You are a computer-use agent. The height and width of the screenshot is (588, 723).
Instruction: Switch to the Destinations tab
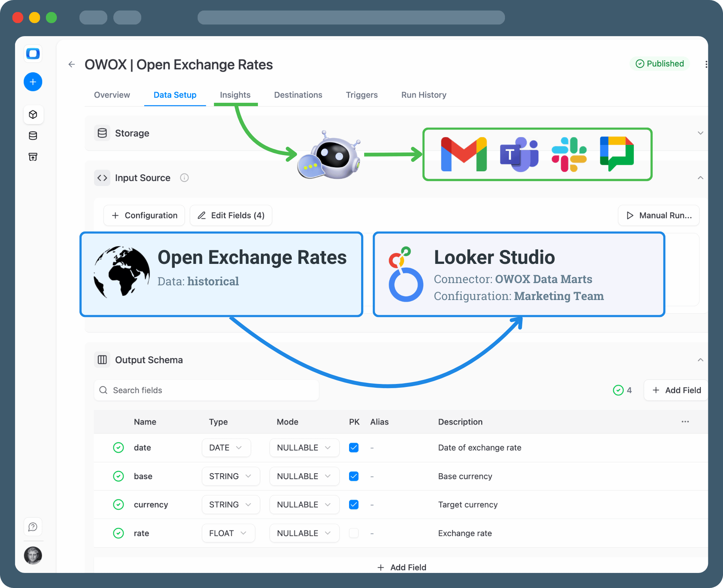(298, 95)
